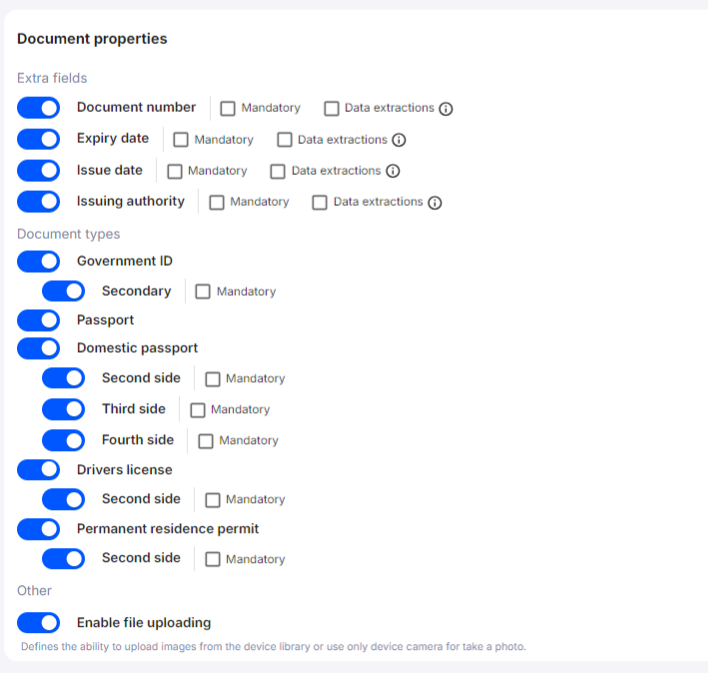The height and width of the screenshot is (673, 708).
Task: Check Mandatory for Document number
Action: click(x=228, y=108)
